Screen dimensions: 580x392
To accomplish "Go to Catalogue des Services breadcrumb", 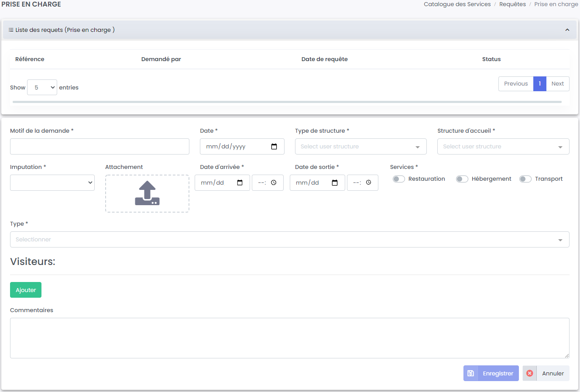I will click(x=457, y=4).
